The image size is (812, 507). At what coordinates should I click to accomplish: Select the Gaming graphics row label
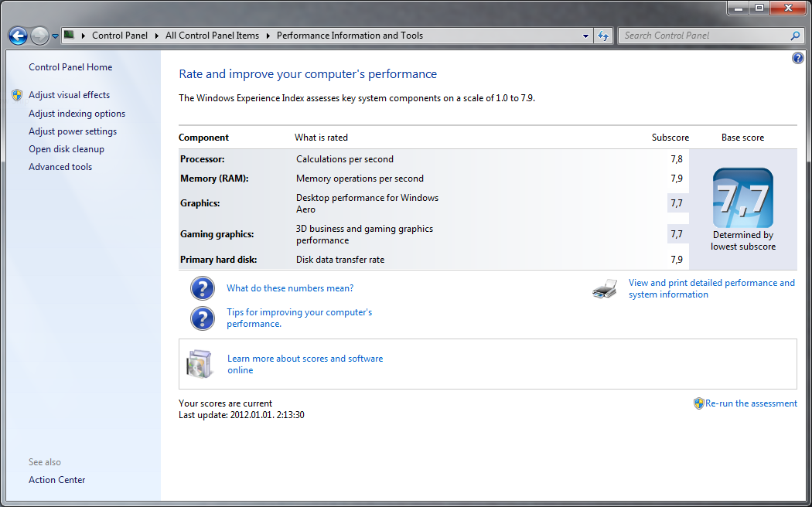pyautogui.click(x=217, y=234)
